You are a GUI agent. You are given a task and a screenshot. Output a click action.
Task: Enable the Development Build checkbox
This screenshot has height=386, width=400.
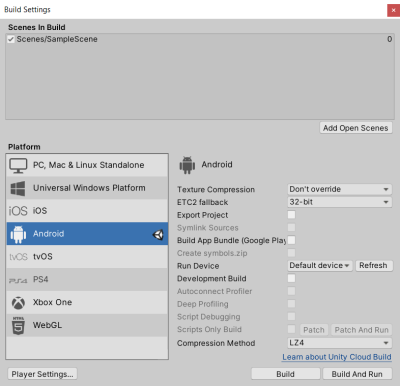point(291,278)
